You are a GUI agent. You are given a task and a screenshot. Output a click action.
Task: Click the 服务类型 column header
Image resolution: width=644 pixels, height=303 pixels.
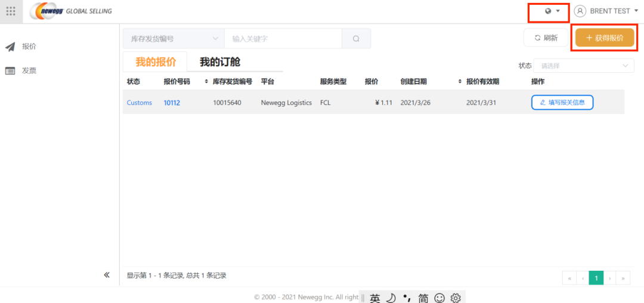click(333, 82)
